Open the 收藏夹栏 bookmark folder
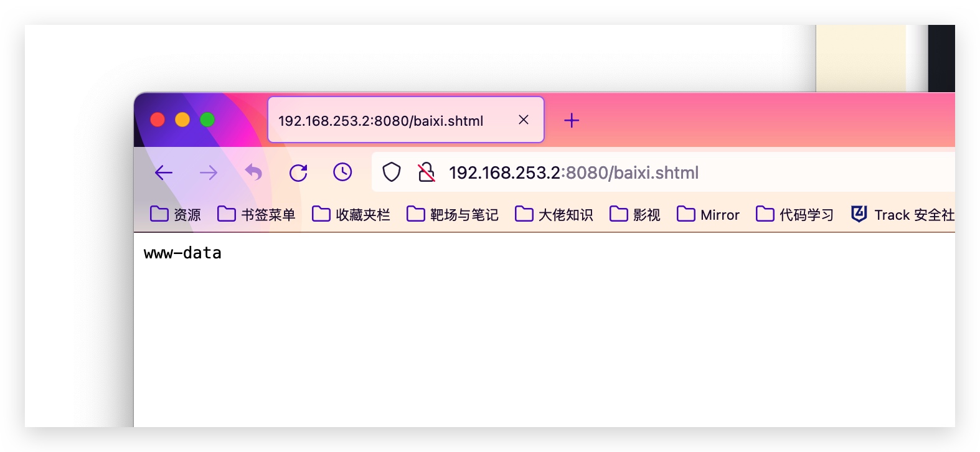The width and height of the screenshot is (980, 452). pos(351,215)
